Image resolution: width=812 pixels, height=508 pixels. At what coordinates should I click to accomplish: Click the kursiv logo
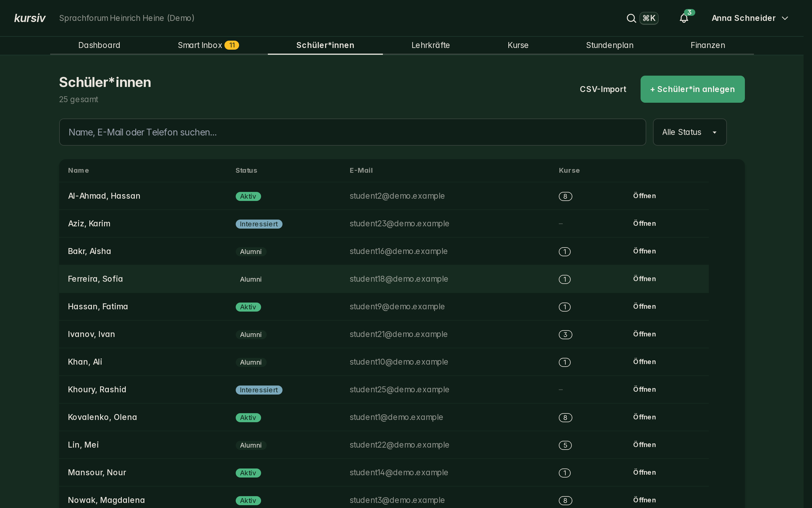[30, 18]
